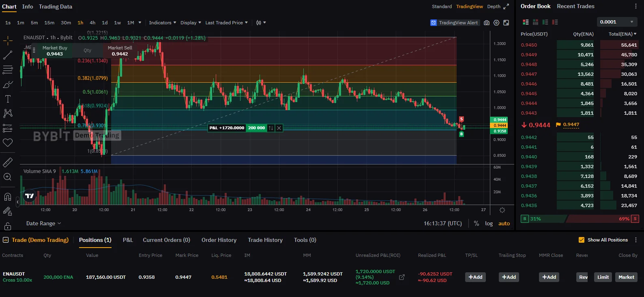Open the Order History tab
Viewport: 644px width, 297px height.
coord(219,240)
